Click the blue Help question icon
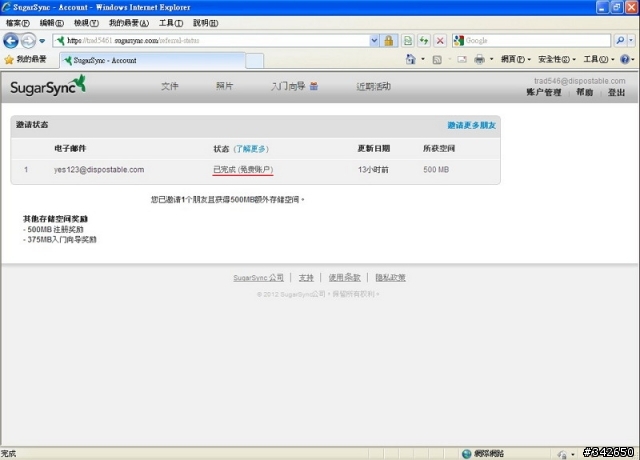The image size is (640, 460). (x=624, y=60)
